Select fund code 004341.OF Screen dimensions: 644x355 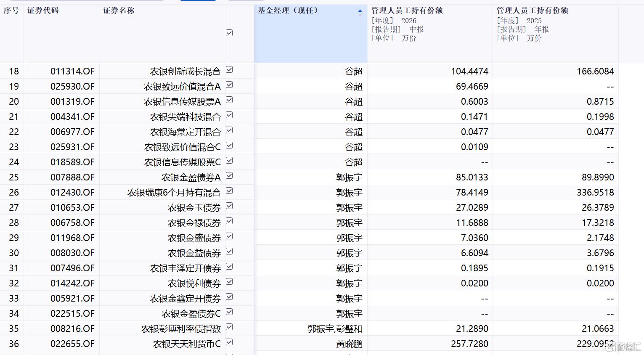pyautogui.click(x=72, y=117)
